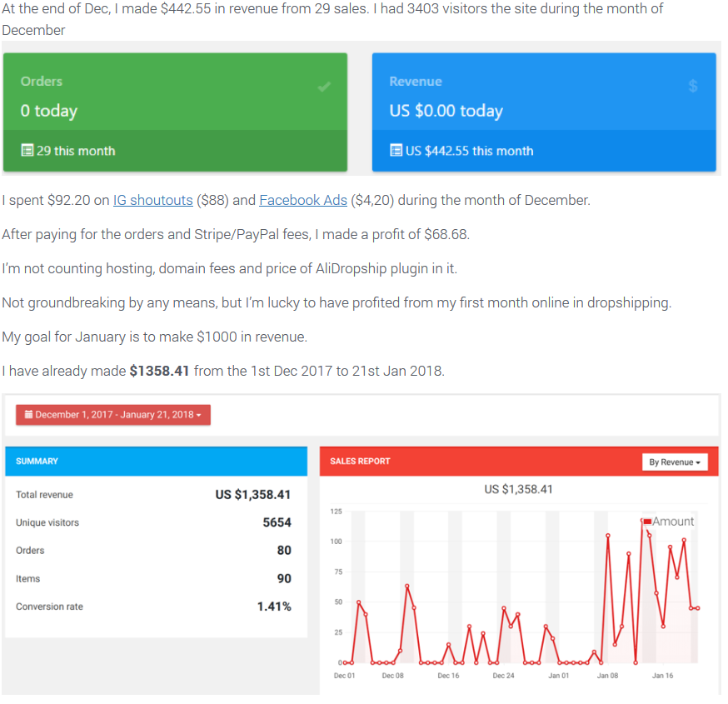Click the Orders count of 80 in Summary
Screen dimensions: 728x704
[x=287, y=550]
